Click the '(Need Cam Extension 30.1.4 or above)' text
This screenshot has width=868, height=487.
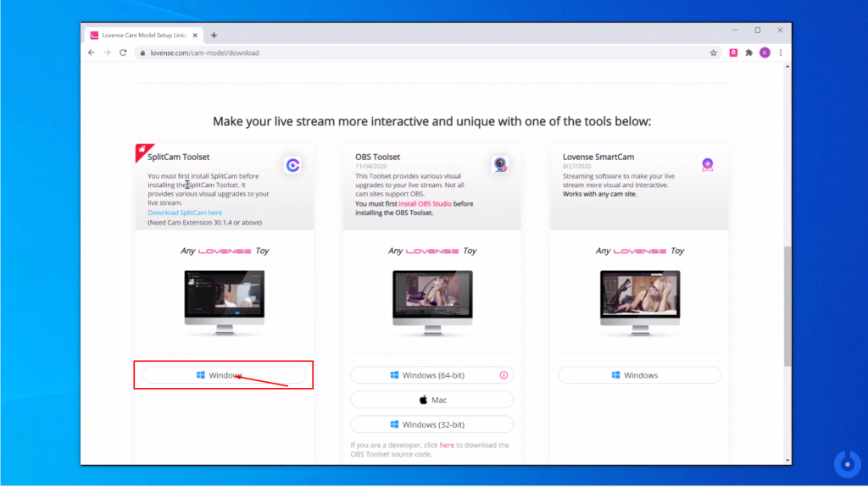click(205, 223)
